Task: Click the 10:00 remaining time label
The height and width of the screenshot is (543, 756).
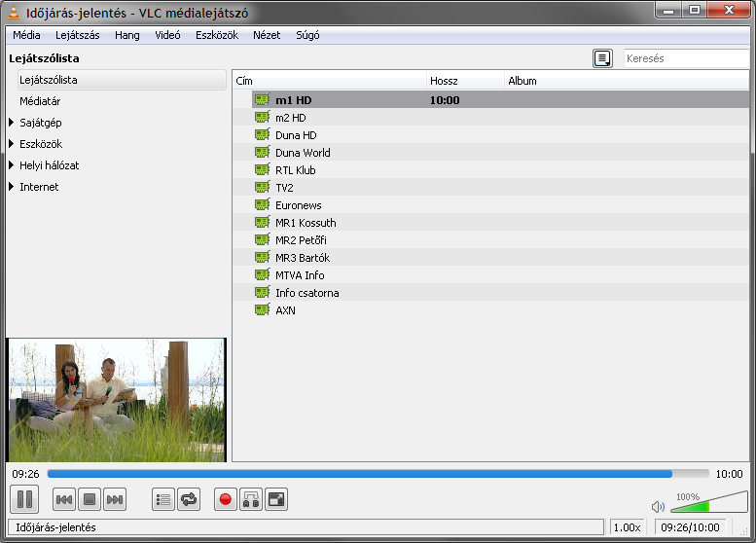Action: pyautogui.click(x=729, y=474)
